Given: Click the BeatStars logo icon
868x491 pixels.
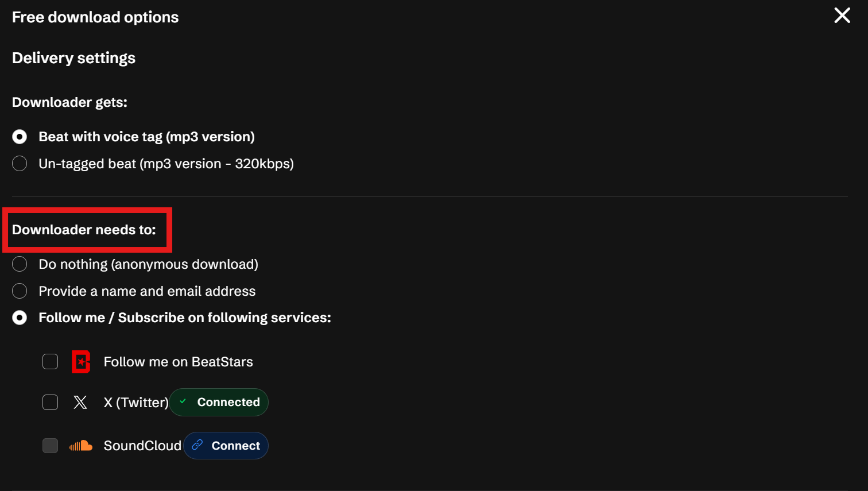Looking at the screenshot, I should pos(81,362).
